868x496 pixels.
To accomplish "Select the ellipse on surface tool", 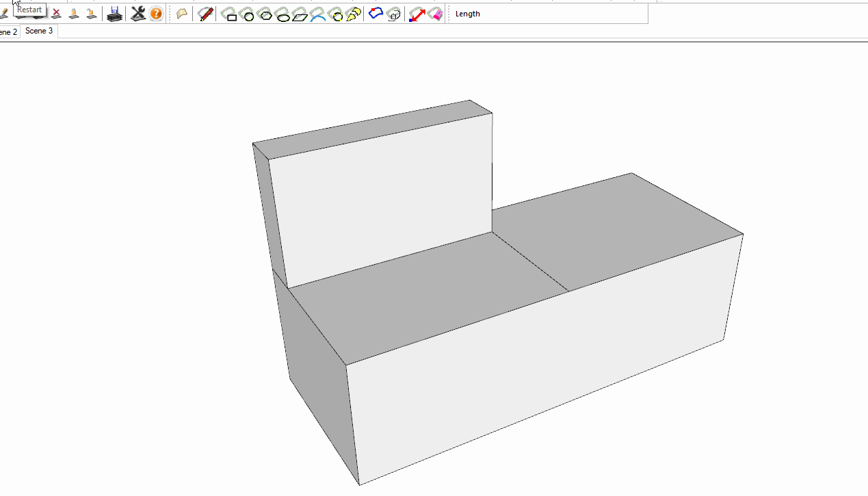I will [x=282, y=14].
